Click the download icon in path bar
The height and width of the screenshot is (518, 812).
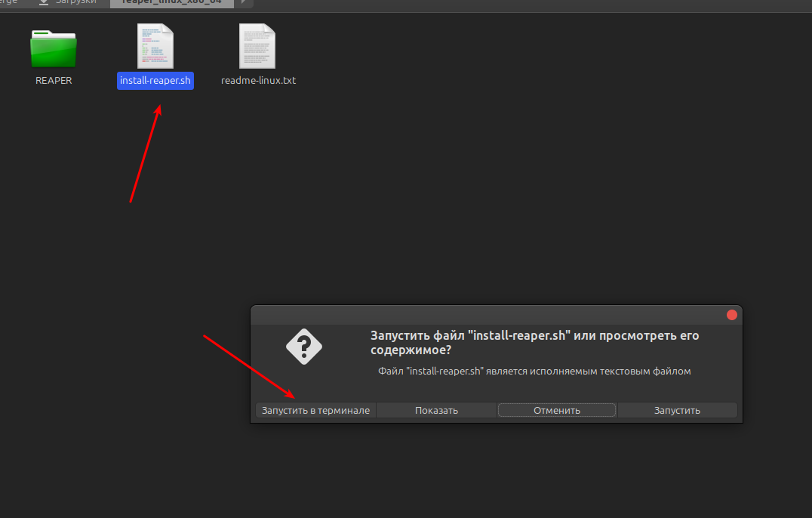coord(44,2)
